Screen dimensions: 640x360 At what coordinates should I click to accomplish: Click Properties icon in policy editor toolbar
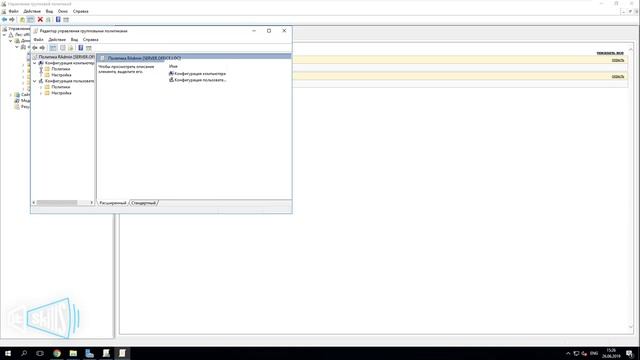(x=62, y=48)
